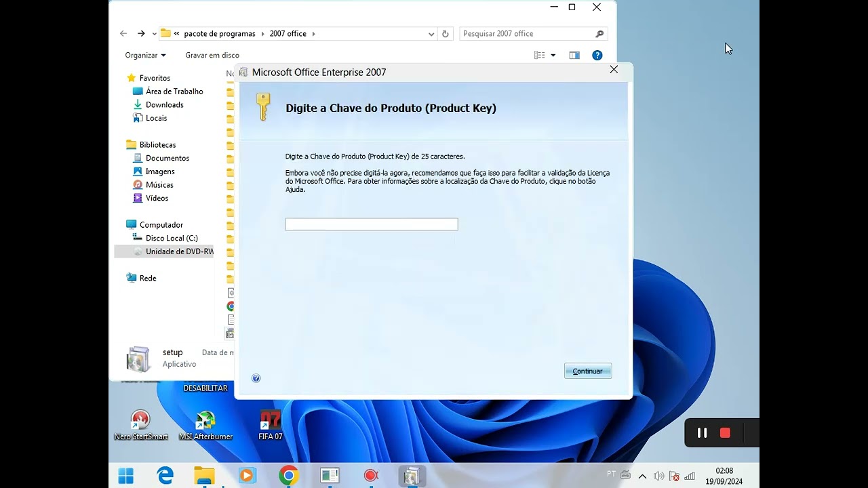Open Google Chrome from the taskbar
The image size is (868, 488).
coord(288,476)
